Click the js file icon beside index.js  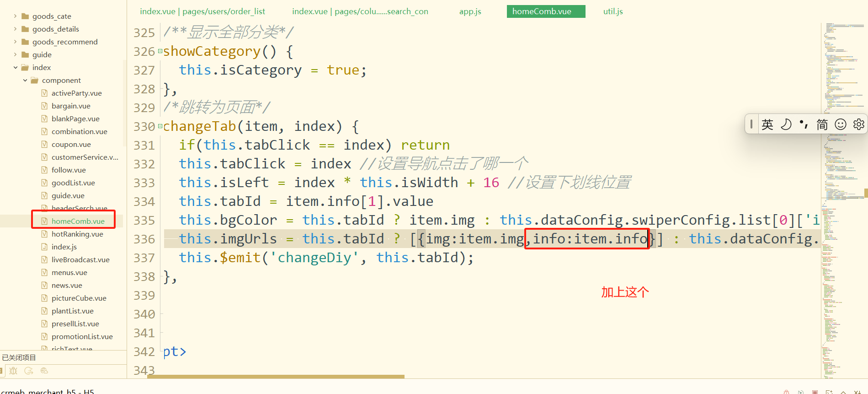click(x=44, y=247)
